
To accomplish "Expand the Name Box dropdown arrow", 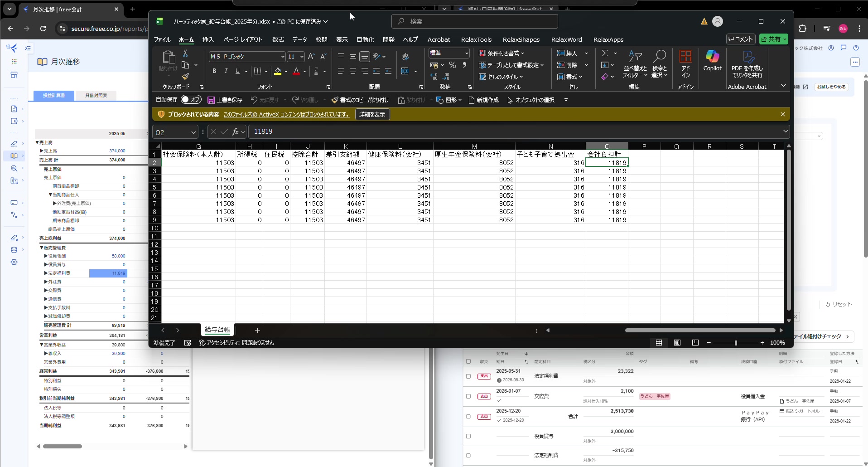I will 193,132.
